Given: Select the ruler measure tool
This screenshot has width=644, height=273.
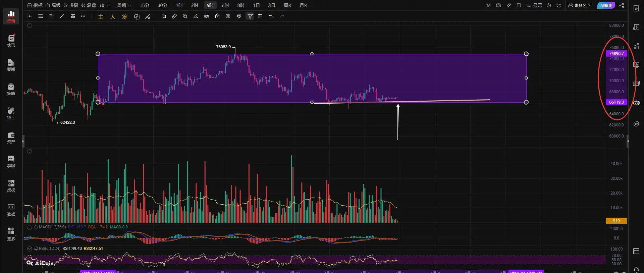Looking at the screenshot, I should click(174, 16).
